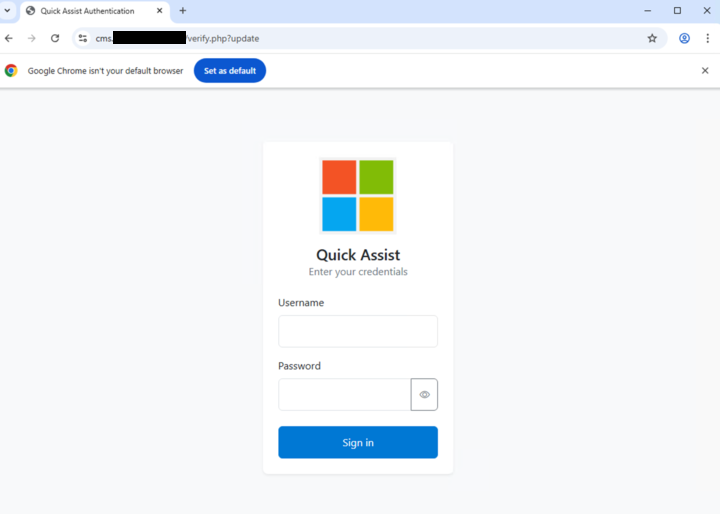Close the Quick Assist Authentication tab
This screenshot has width=720, height=514.
[x=160, y=11]
